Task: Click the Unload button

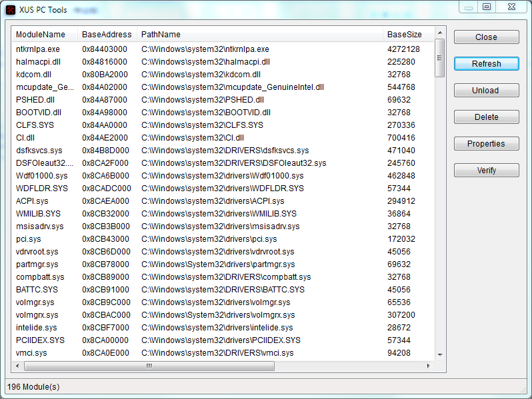Action: coord(486,91)
